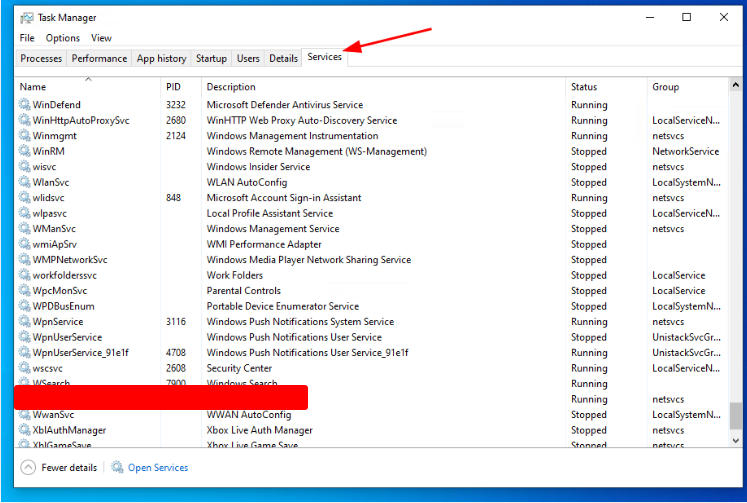Open the Details tab
Viewport: 747px width, 503px height.
click(283, 59)
